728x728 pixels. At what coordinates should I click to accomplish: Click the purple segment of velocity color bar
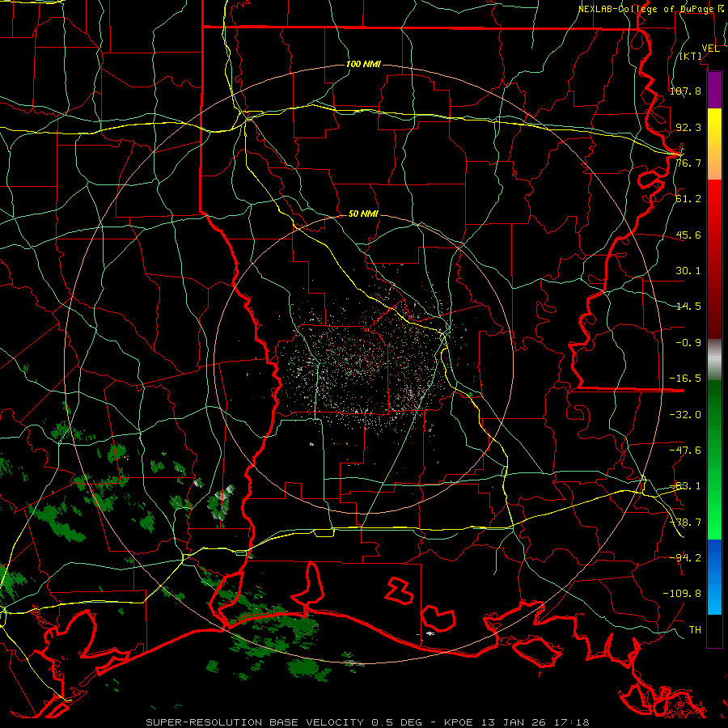pyautogui.click(x=714, y=90)
